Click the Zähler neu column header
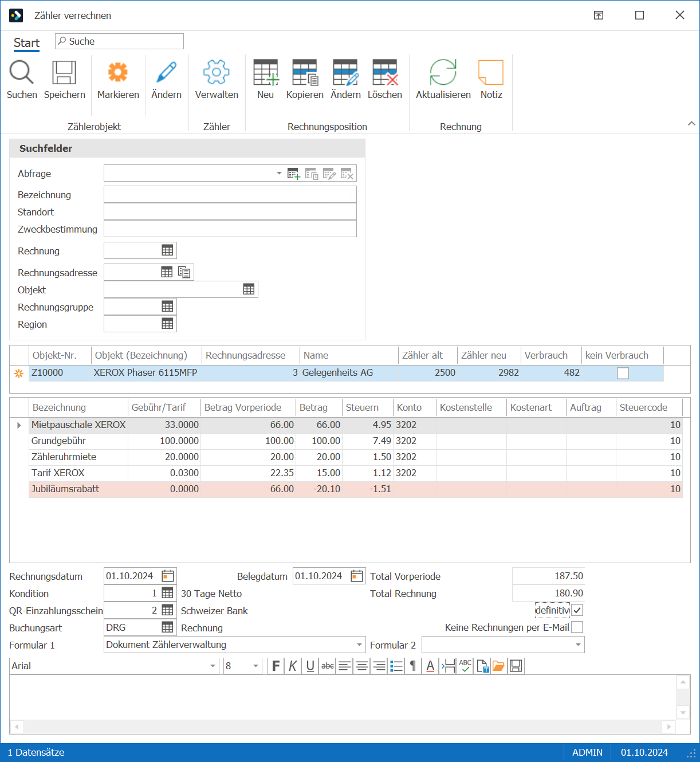This screenshot has height=762, width=700. [x=489, y=355]
